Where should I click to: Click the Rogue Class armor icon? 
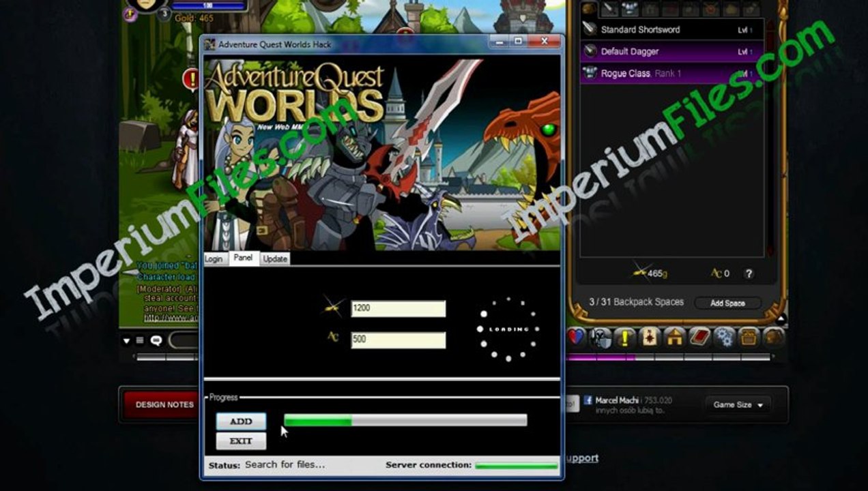pyautogui.click(x=590, y=73)
